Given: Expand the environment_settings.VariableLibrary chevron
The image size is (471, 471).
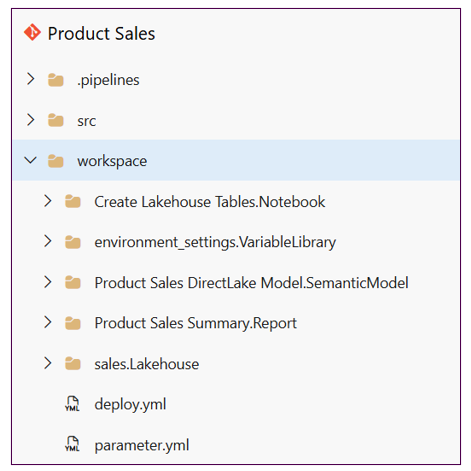Looking at the screenshot, I should tap(48, 241).
